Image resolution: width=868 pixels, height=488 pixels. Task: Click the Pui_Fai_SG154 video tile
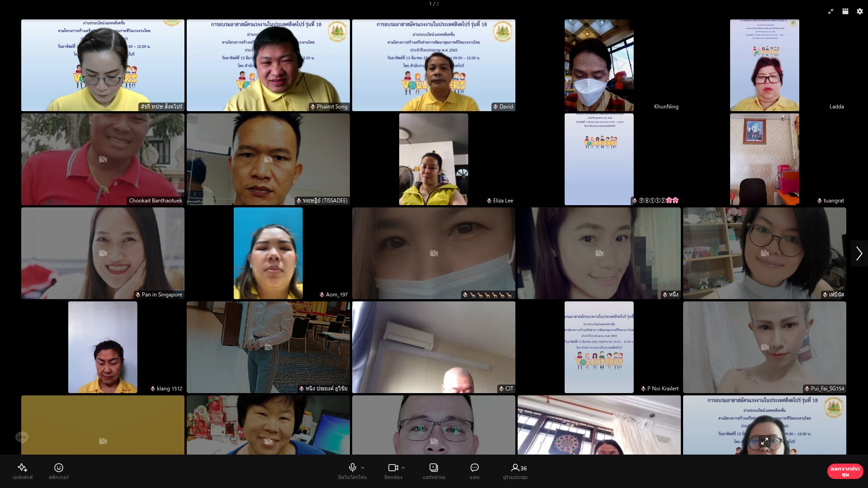pos(764,347)
